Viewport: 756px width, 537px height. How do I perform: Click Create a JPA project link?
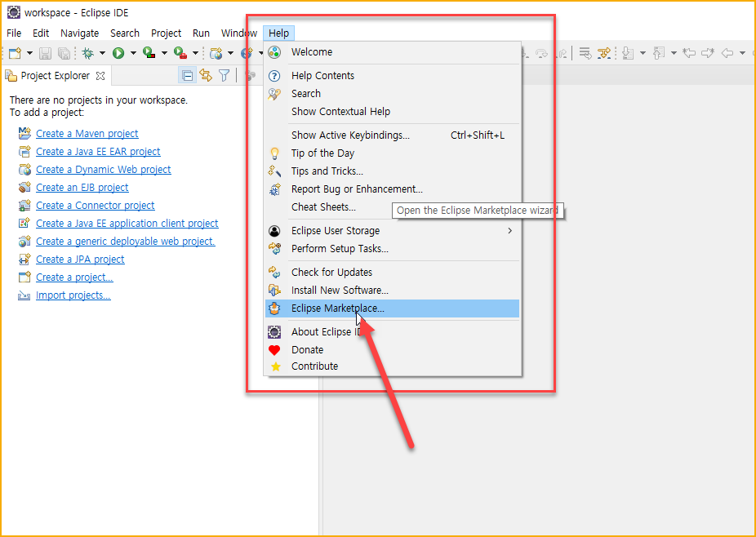(80, 260)
